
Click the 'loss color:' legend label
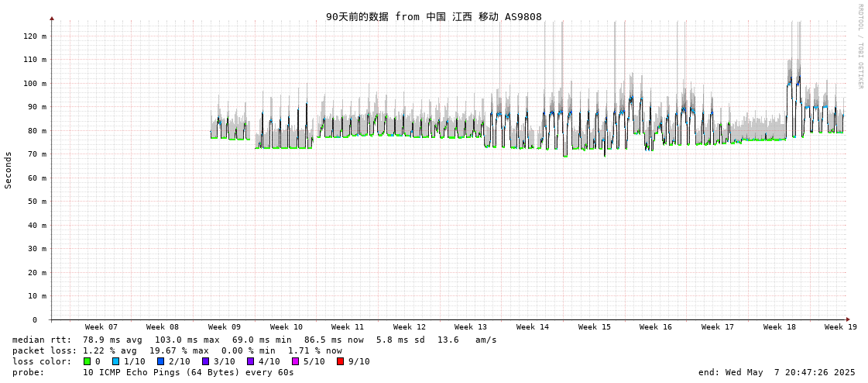coord(42,361)
